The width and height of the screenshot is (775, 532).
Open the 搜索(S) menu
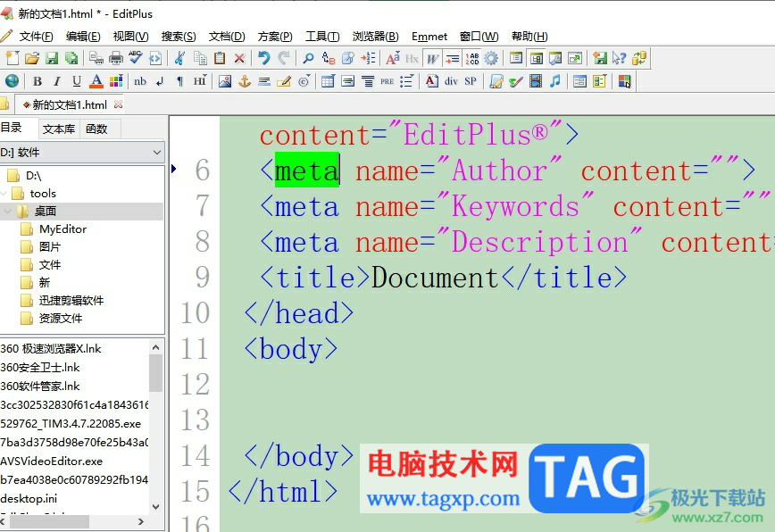pyautogui.click(x=179, y=36)
